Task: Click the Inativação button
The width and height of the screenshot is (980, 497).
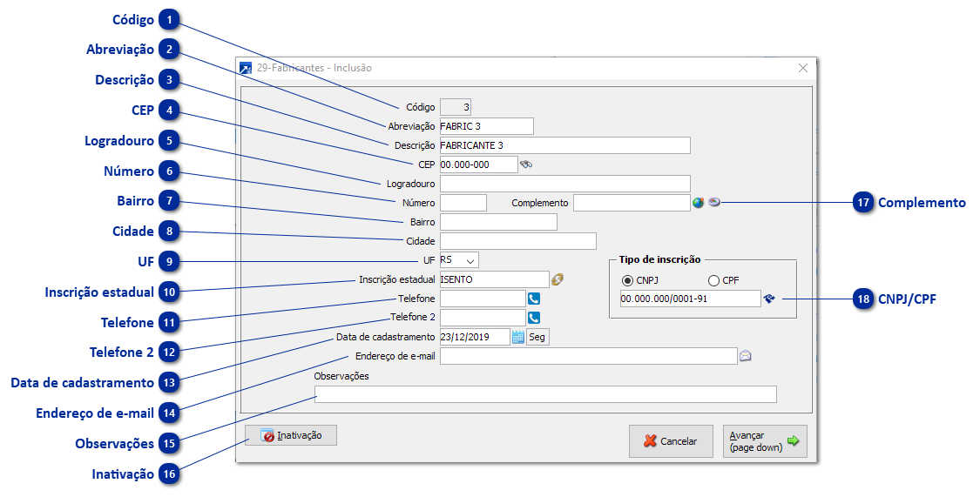Action: point(291,435)
